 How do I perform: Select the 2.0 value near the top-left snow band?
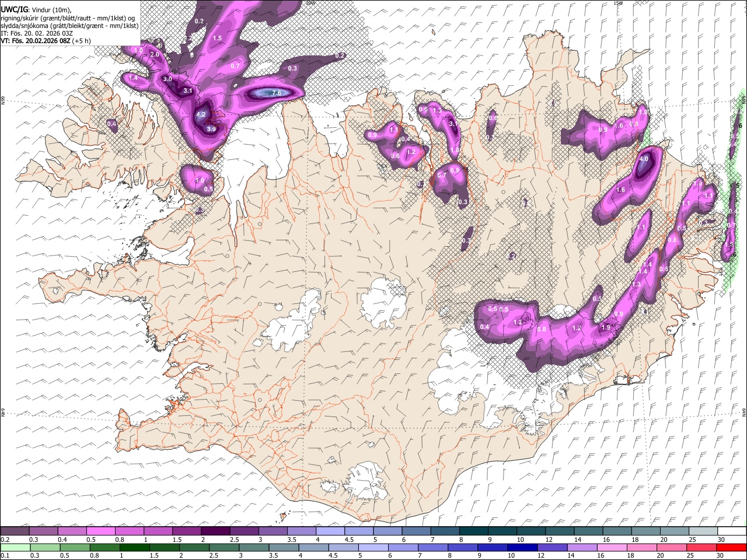click(x=155, y=54)
